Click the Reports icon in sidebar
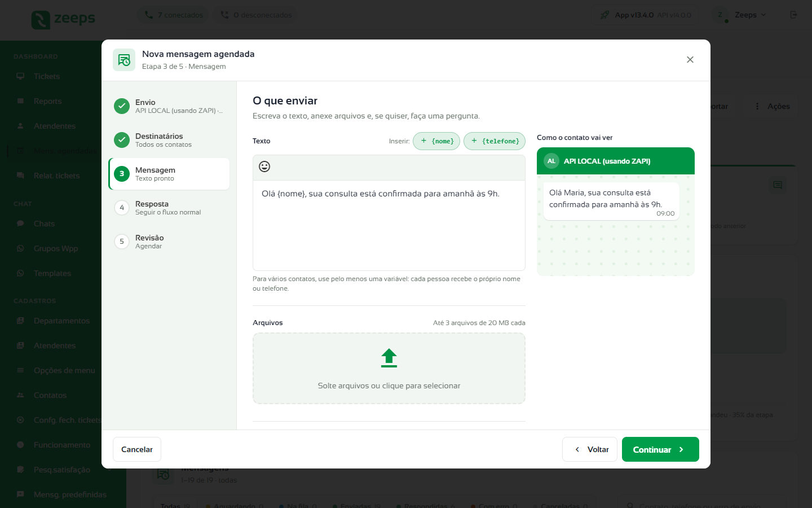 coord(20,101)
